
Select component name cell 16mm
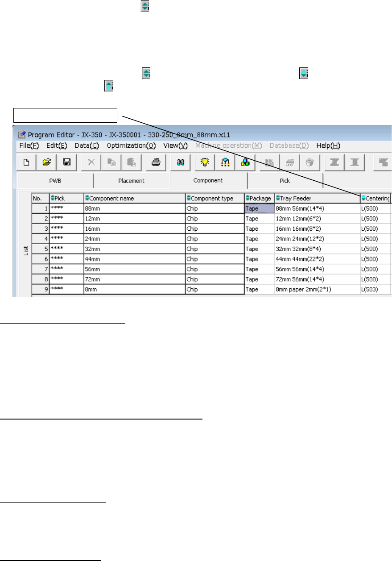pos(135,229)
